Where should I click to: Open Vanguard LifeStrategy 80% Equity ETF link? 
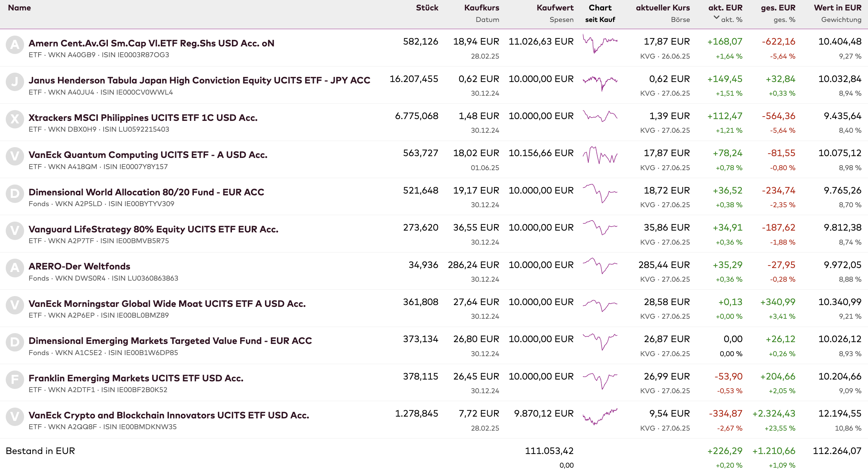tap(154, 229)
